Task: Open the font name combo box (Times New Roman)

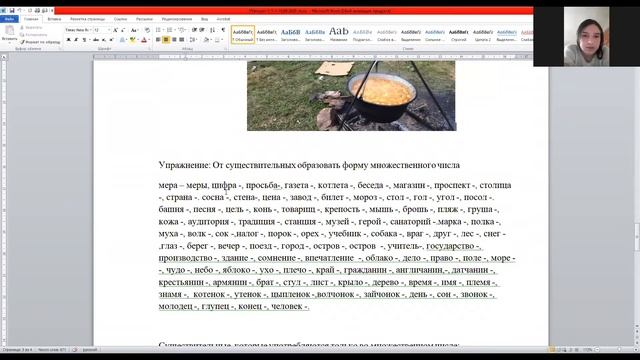Action: pos(78,30)
